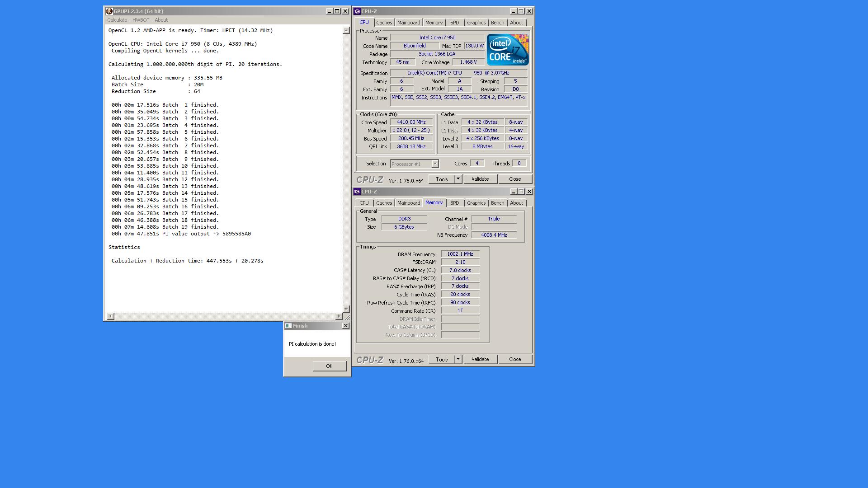The image size is (868, 488).
Task: Open Bench tab in upper CPU-Z window
Action: (497, 23)
